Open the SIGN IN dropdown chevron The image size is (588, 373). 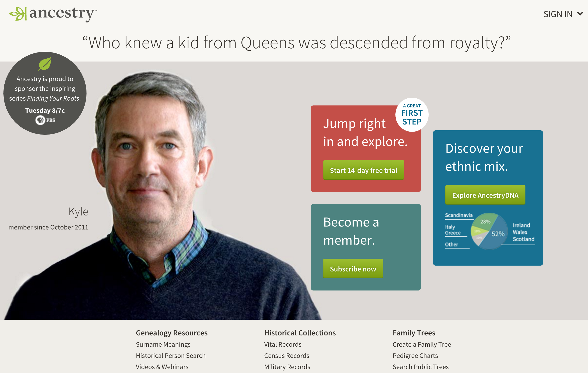click(x=580, y=14)
